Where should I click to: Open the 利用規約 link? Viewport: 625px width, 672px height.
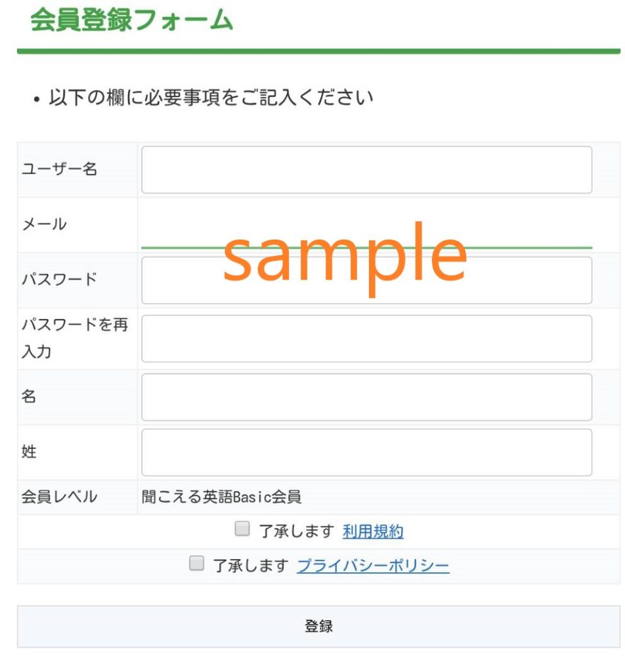pos(373,532)
